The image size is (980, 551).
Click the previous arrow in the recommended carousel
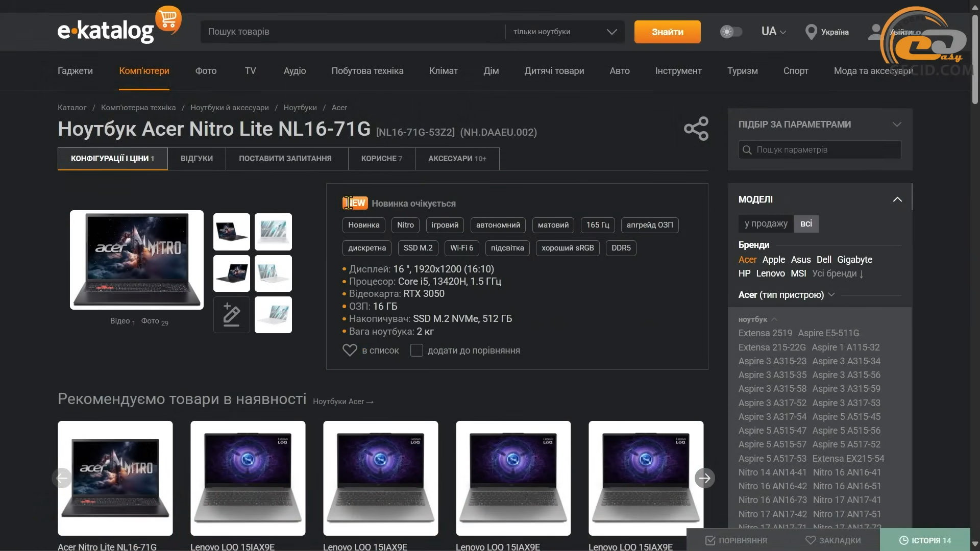[x=62, y=478]
